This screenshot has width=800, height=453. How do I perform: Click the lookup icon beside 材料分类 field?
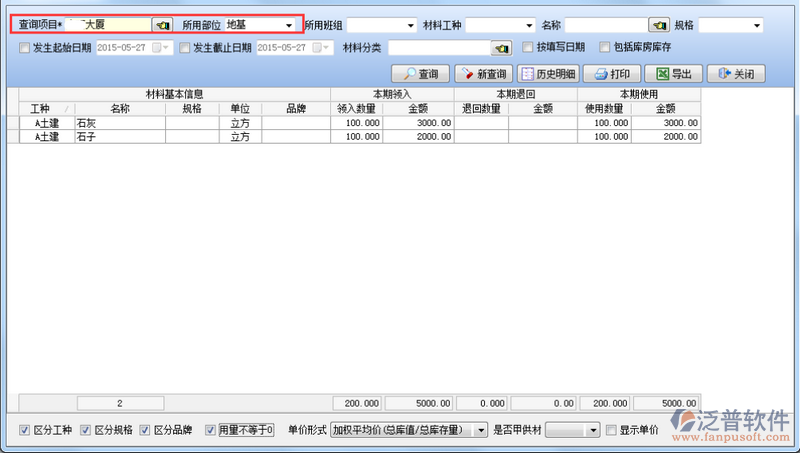pos(501,47)
